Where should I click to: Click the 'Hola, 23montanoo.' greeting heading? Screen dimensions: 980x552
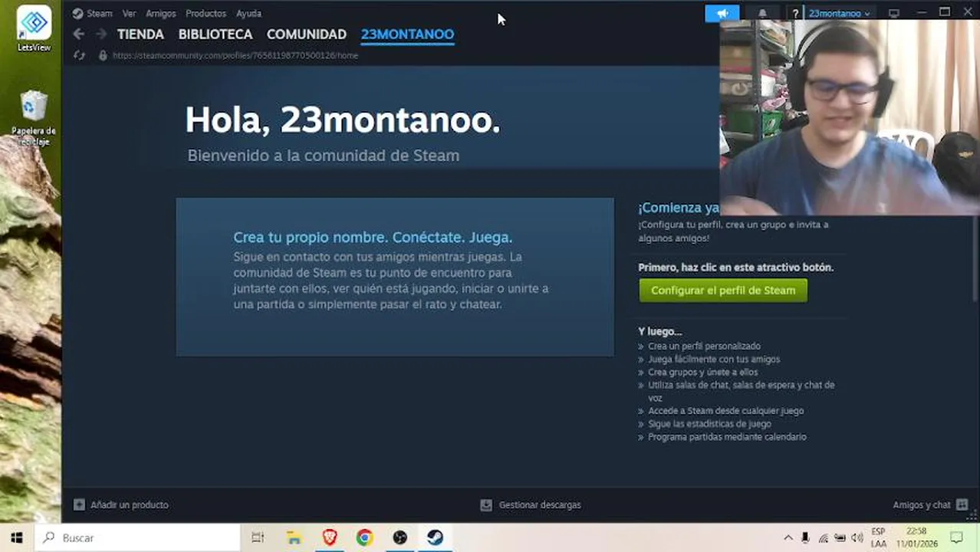coord(343,120)
